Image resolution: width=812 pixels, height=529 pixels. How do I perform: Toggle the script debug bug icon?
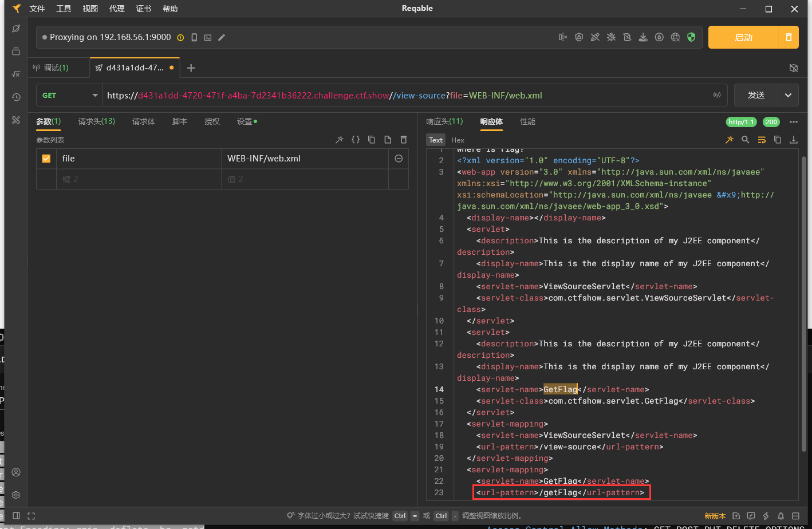pyautogui.click(x=611, y=37)
